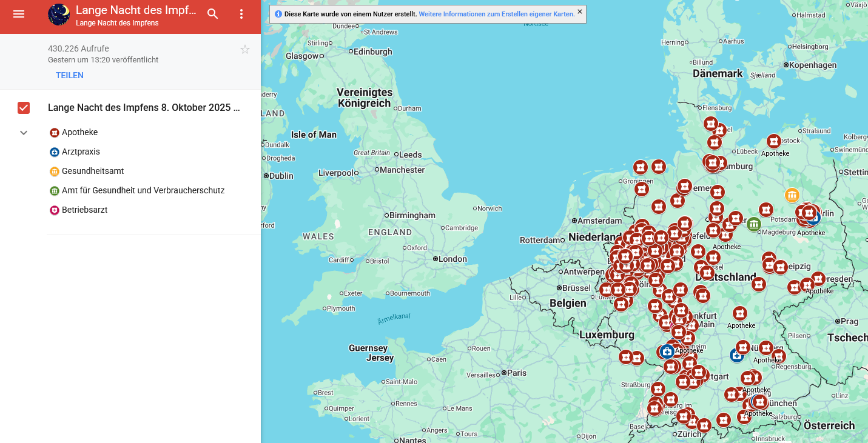Click the blue Arztpraxis marker near Nürnberg

point(737,355)
